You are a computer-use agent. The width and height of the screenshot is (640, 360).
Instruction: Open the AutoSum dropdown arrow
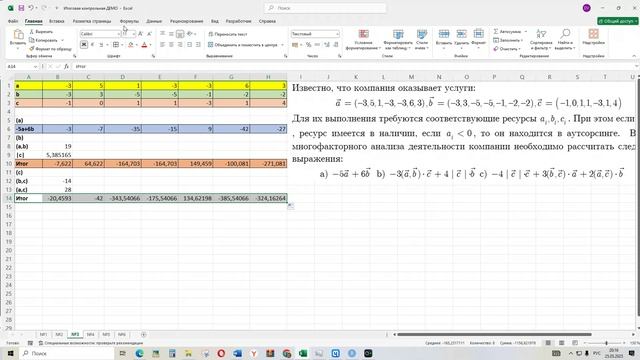pos(525,31)
